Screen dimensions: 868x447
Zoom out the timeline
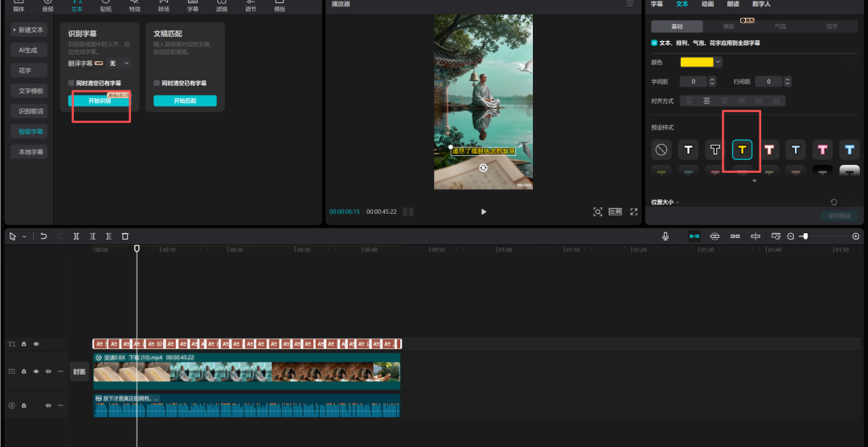[x=791, y=236]
